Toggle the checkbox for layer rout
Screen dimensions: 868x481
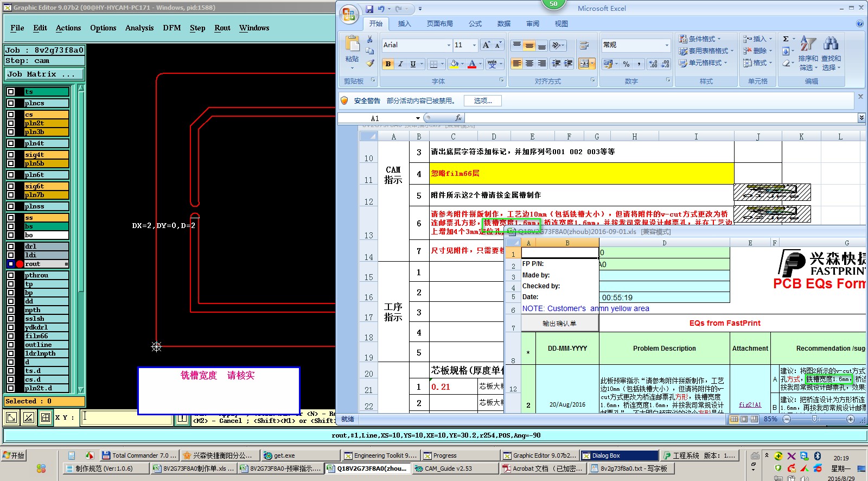[11, 264]
